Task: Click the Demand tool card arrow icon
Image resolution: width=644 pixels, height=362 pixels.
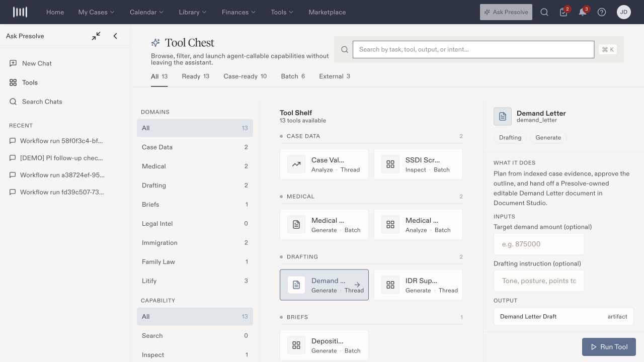Action: pos(357,285)
